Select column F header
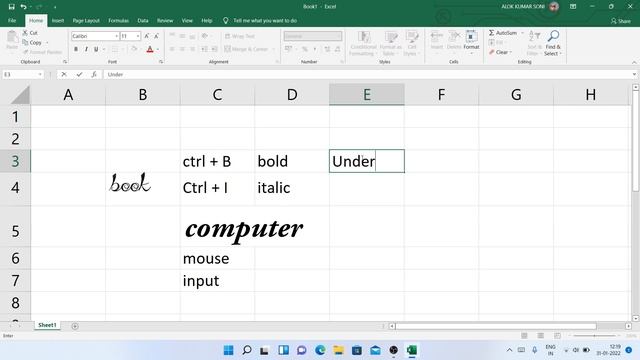Image resolution: width=640 pixels, height=360 pixels. click(x=441, y=95)
